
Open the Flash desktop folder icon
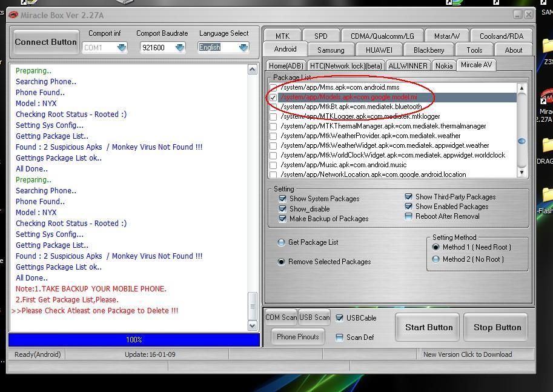[548, 195]
